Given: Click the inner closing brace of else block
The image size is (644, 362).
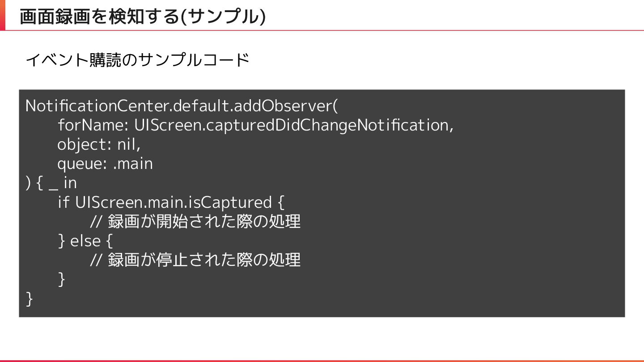Looking at the screenshot, I should click(x=62, y=279).
